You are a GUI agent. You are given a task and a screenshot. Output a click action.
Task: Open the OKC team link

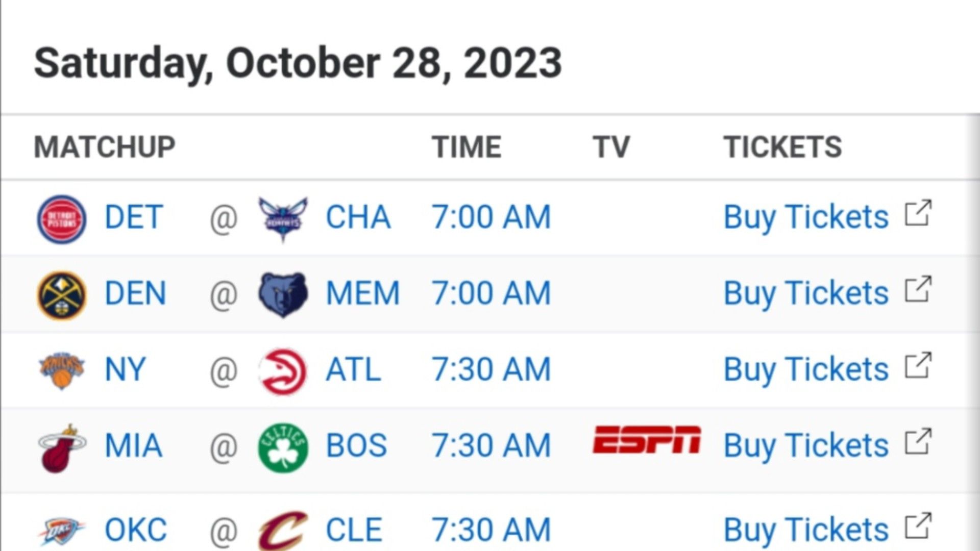pyautogui.click(x=136, y=530)
